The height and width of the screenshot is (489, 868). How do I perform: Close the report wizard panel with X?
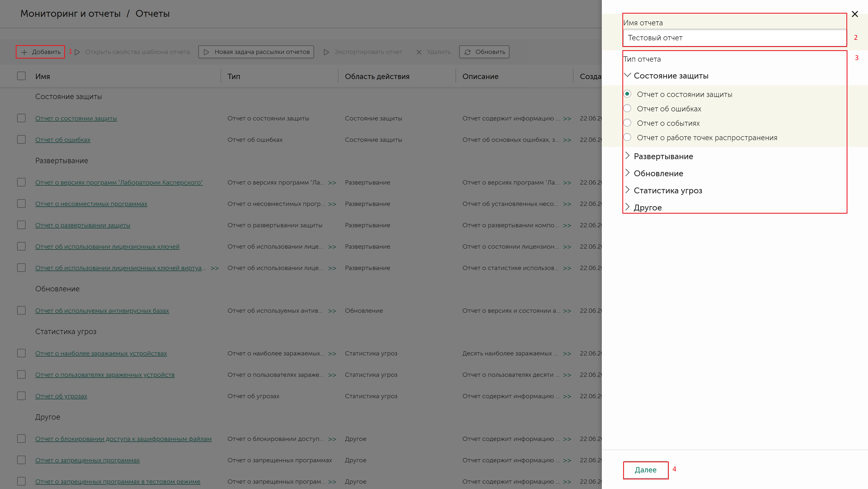tap(855, 14)
